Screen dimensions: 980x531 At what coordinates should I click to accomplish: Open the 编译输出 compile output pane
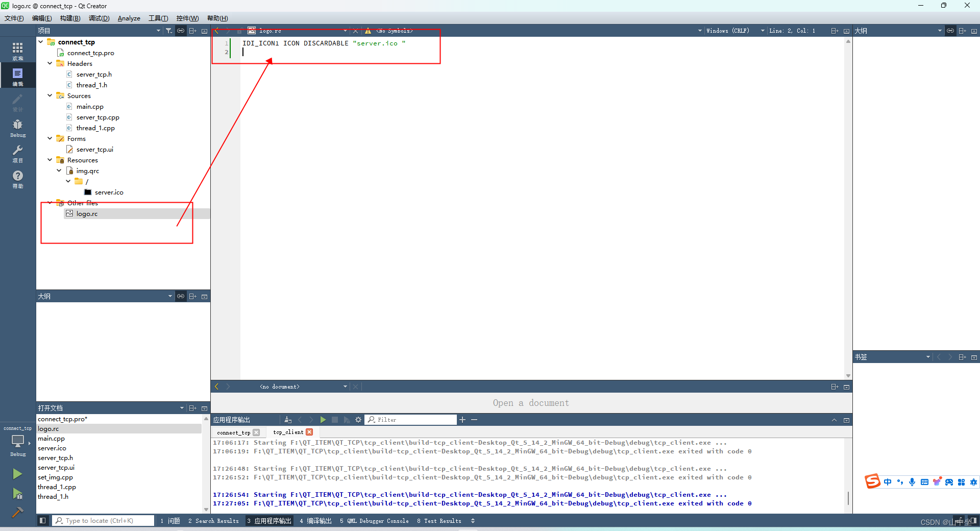[315, 521]
